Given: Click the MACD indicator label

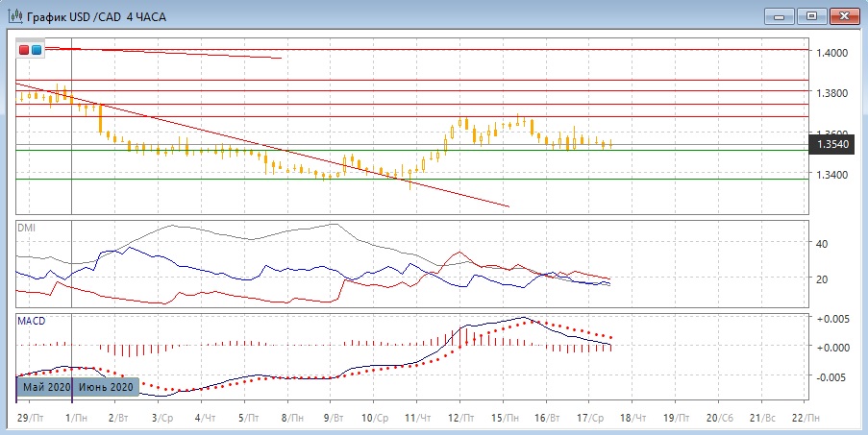Looking at the screenshot, I should 32,321.
